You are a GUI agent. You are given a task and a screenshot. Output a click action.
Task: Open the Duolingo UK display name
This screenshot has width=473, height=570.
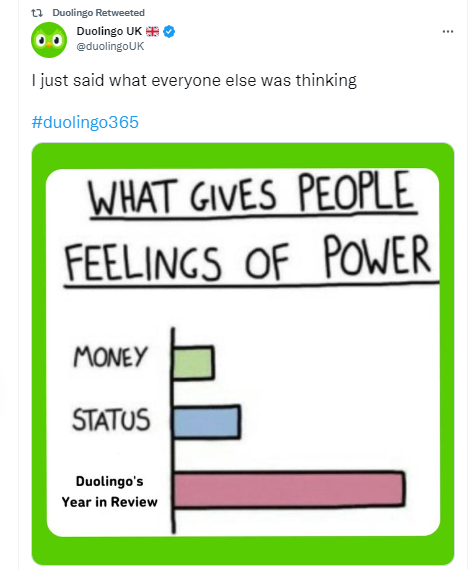point(109,31)
